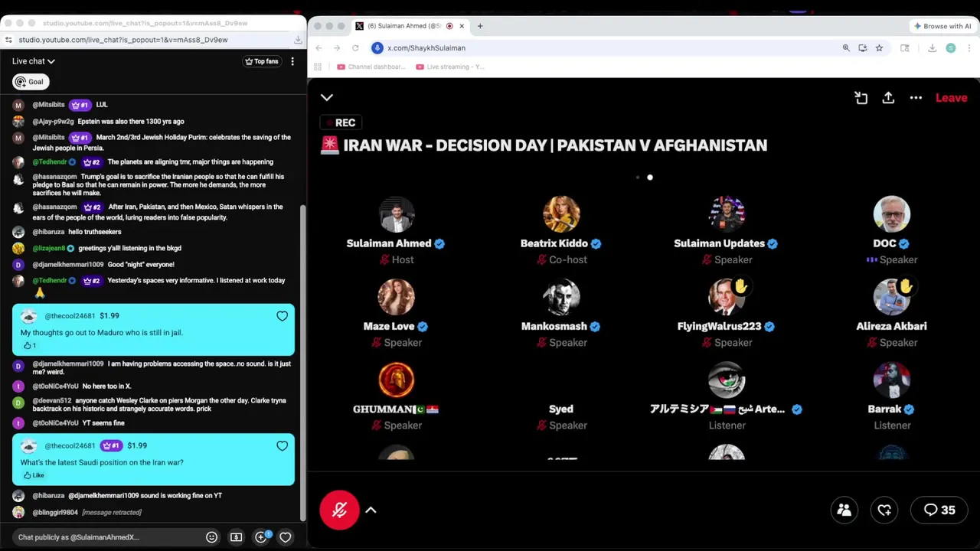The width and height of the screenshot is (980, 551).
Task: Open the browser three-dot menu
Action: pyautogui.click(x=969, y=48)
